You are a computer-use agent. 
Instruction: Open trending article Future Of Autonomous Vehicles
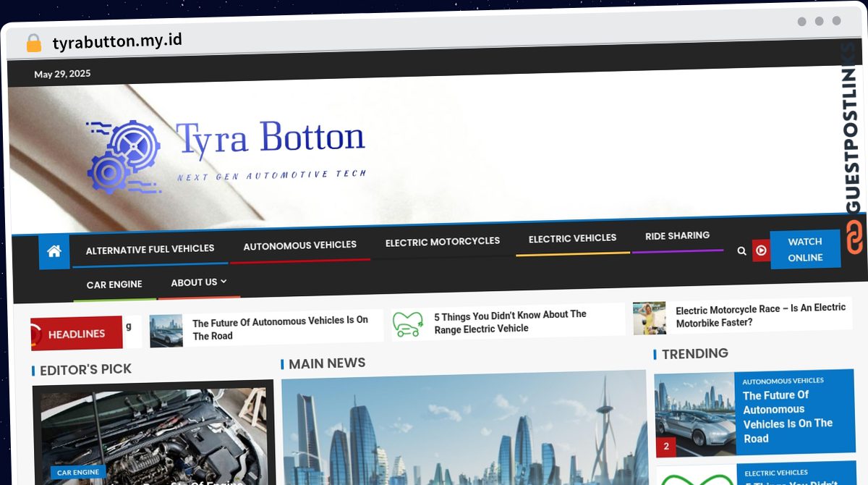pos(788,416)
